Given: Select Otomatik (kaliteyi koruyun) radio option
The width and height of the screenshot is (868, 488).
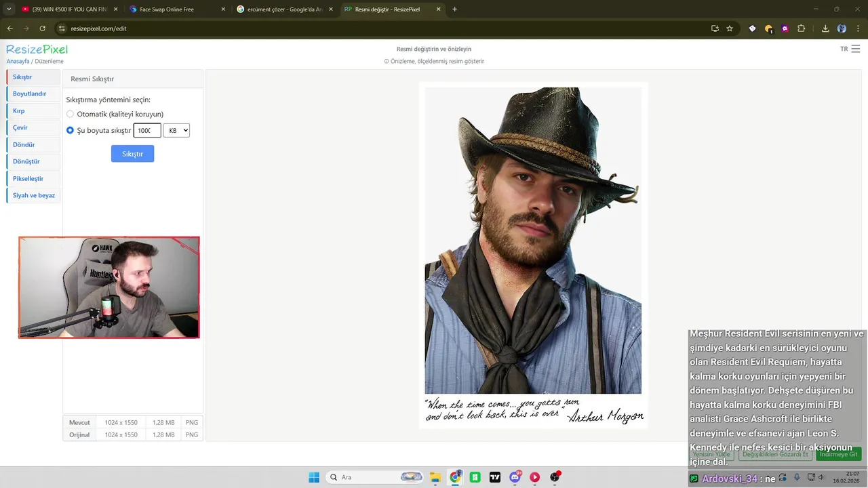Looking at the screenshot, I should 70,114.
